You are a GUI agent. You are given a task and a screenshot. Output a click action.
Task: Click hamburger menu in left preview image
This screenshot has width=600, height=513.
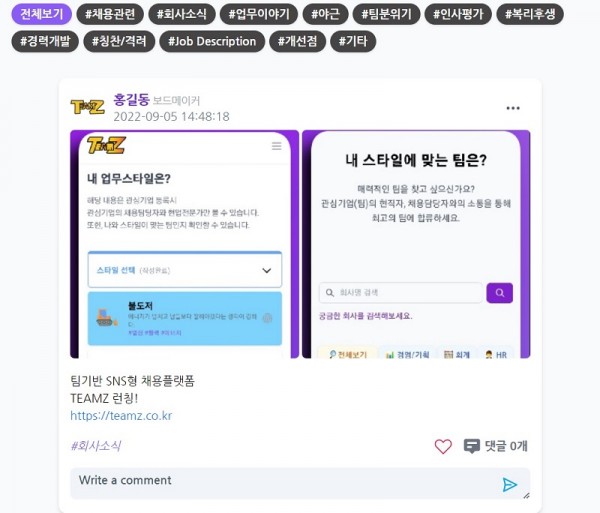(276, 146)
